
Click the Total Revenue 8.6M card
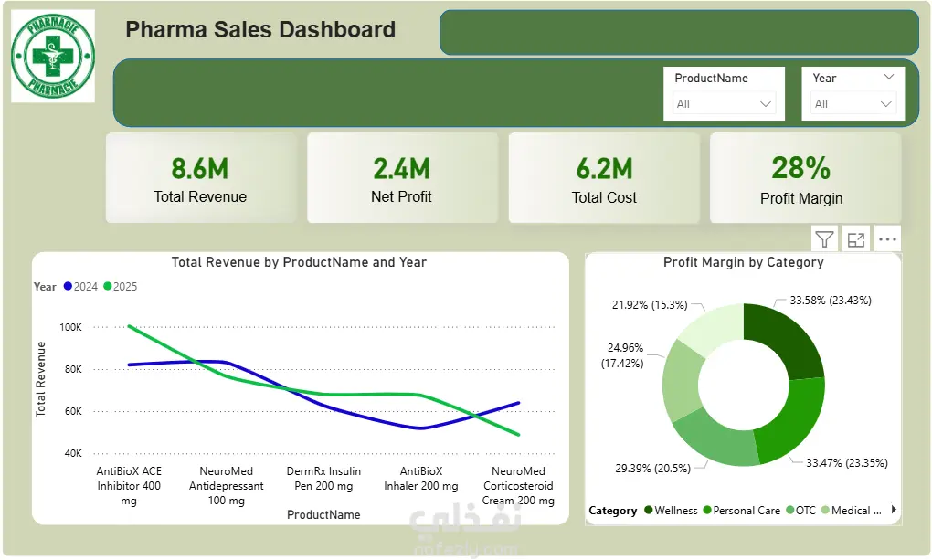click(x=200, y=178)
